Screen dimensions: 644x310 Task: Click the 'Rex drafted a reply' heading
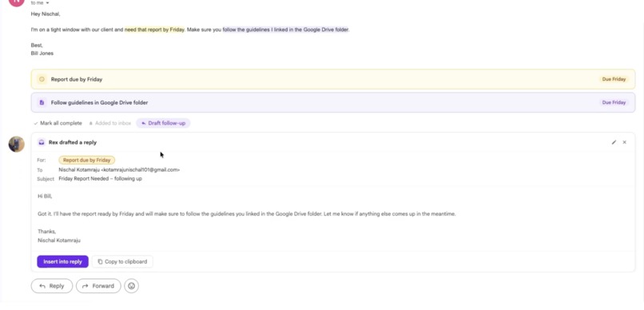tap(73, 142)
